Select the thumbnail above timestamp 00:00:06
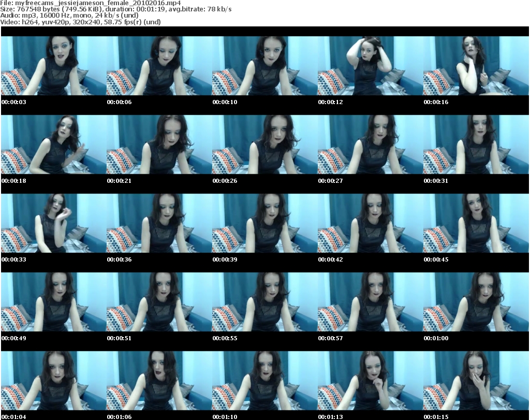This screenshot has width=530, height=420. [159, 66]
